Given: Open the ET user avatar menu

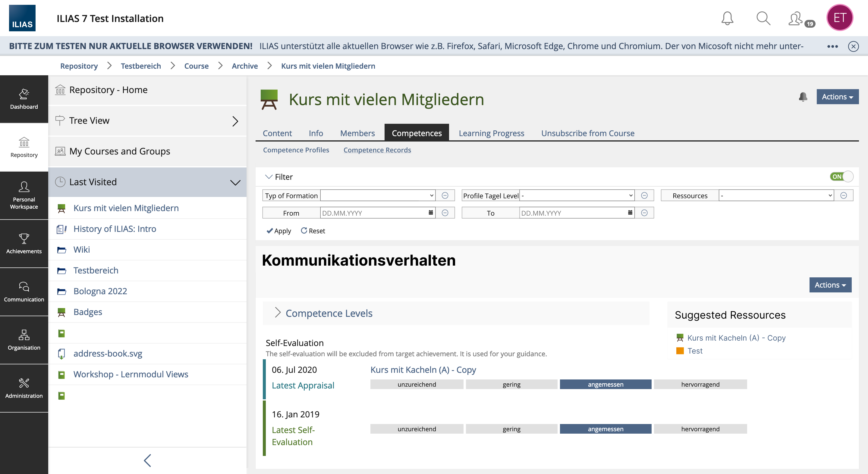Looking at the screenshot, I should (839, 18).
